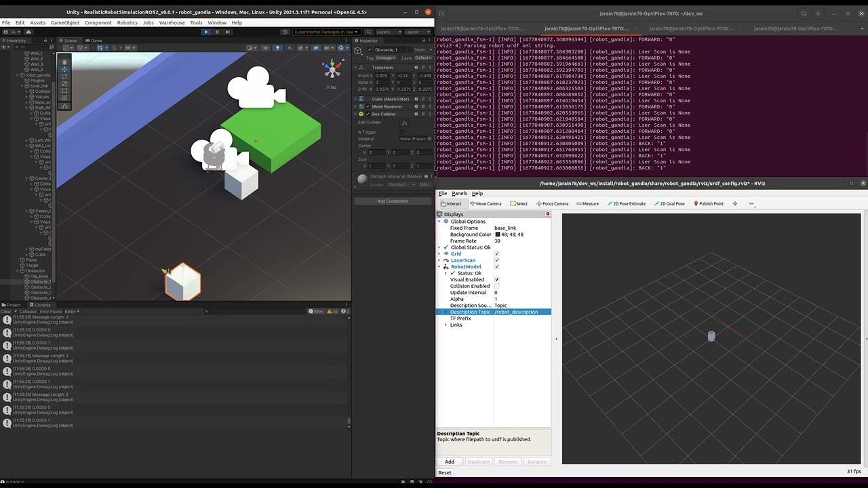Toggle Mesh Renderer enabled checkbox

368,106
